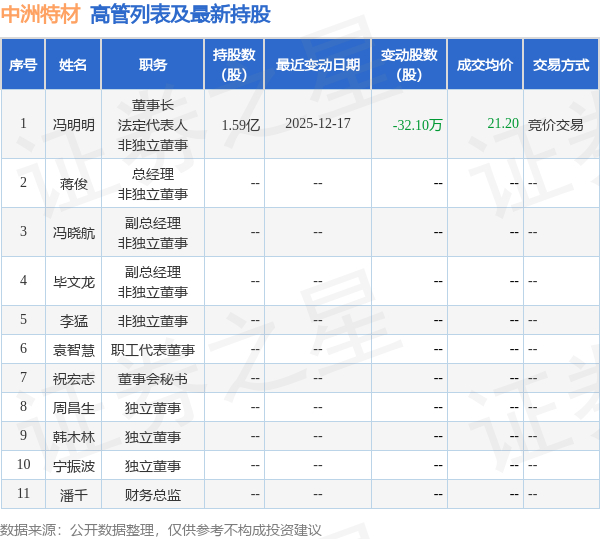The height and width of the screenshot is (539, 600).
Task: Select the 变动股数(股) column header
Action: (x=409, y=64)
